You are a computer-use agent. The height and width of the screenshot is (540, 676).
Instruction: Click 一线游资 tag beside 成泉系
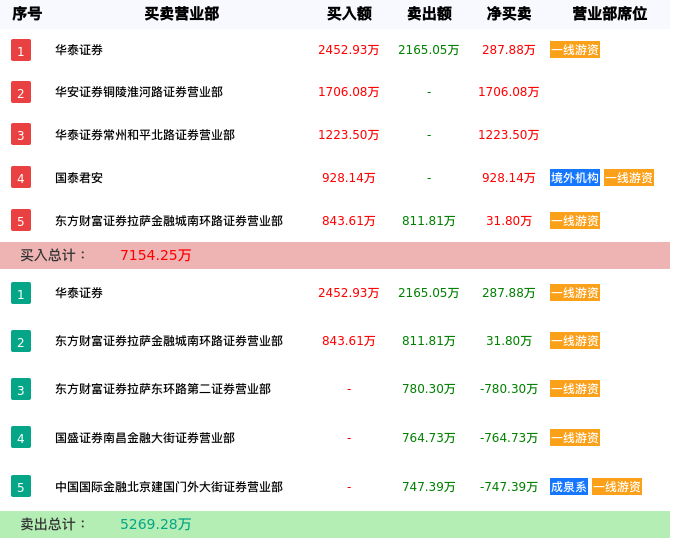[x=617, y=487]
